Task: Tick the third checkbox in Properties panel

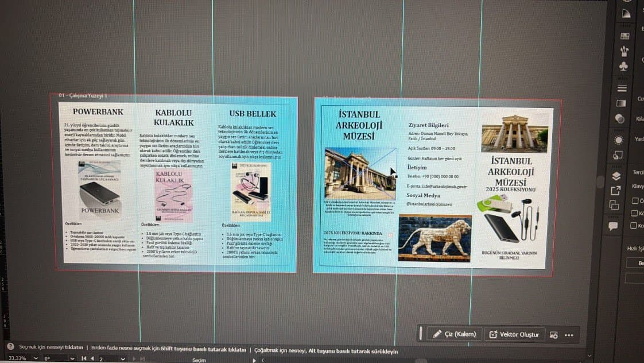Action: point(634,225)
